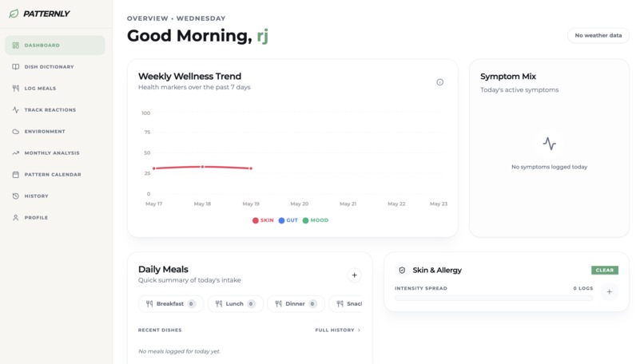Screen dimensions: 644x364
Task: Click 'No symptoms logged today' text
Action: coord(549,167)
